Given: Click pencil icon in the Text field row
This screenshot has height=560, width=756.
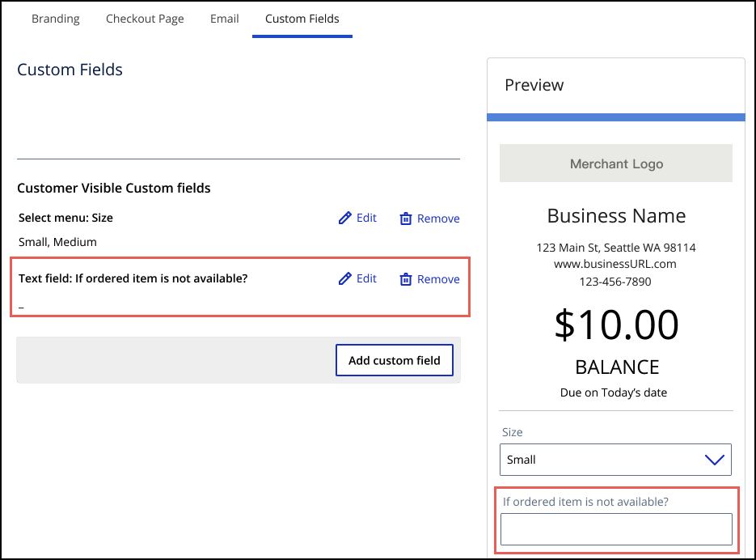Looking at the screenshot, I should pyautogui.click(x=345, y=279).
